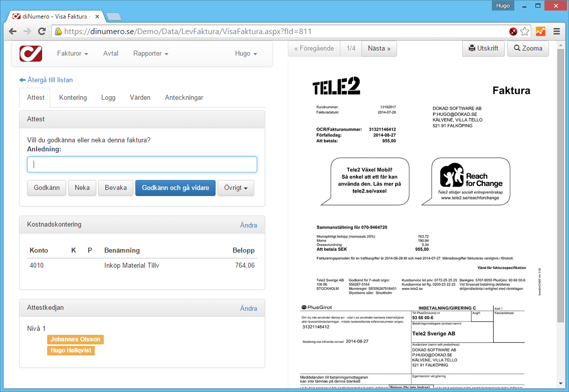Screen dimensions: 569x392
Task: Click the site security padlock warning icon
Action: click(x=58, y=32)
